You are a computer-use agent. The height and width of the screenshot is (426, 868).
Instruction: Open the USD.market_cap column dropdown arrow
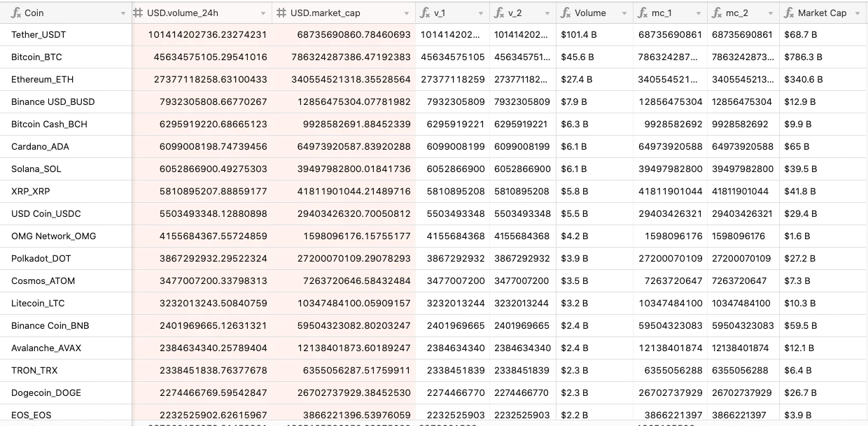pyautogui.click(x=407, y=13)
